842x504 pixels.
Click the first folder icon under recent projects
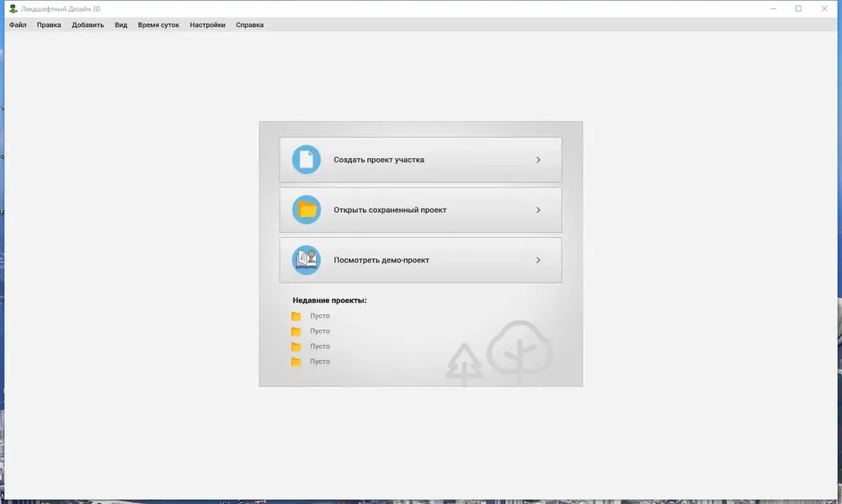click(x=296, y=316)
